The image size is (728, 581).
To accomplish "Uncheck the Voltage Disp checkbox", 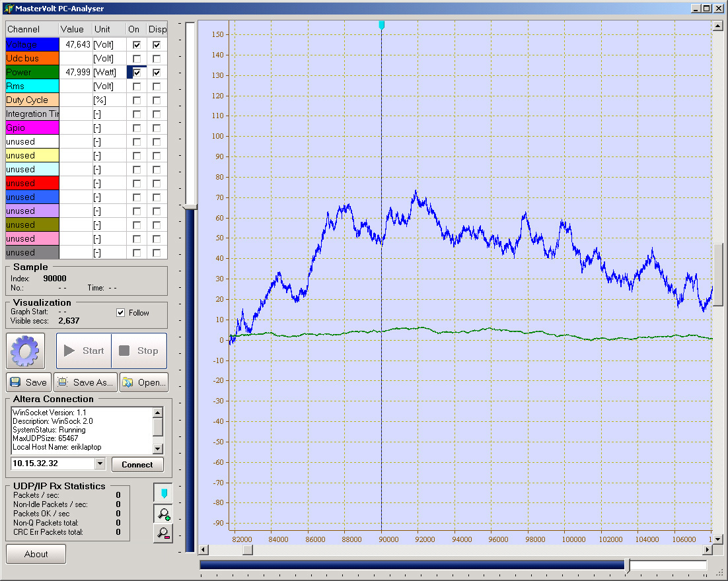I will [157, 45].
